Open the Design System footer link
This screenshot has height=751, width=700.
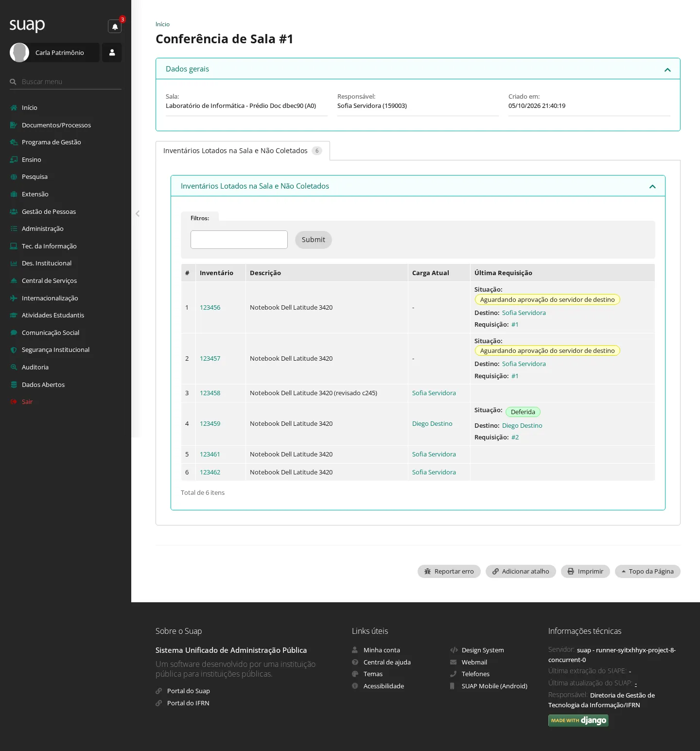[x=483, y=650]
